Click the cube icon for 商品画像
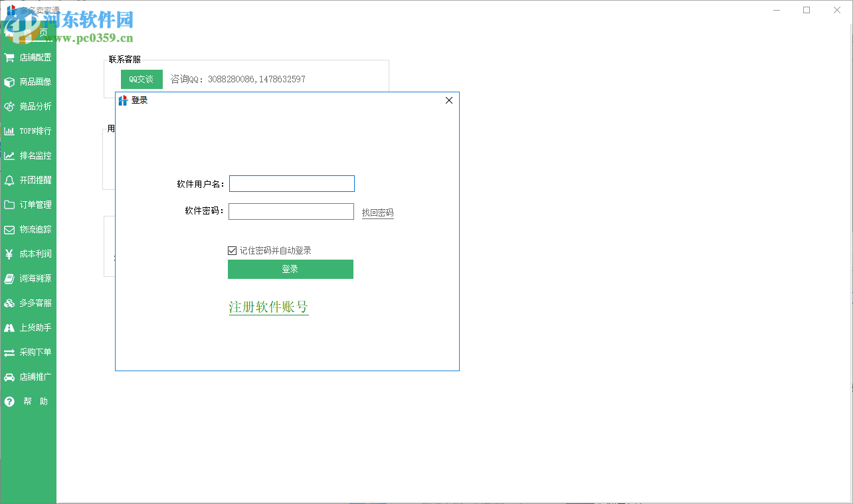The height and width of the screenshot is (504, 853). click(9, 82)
